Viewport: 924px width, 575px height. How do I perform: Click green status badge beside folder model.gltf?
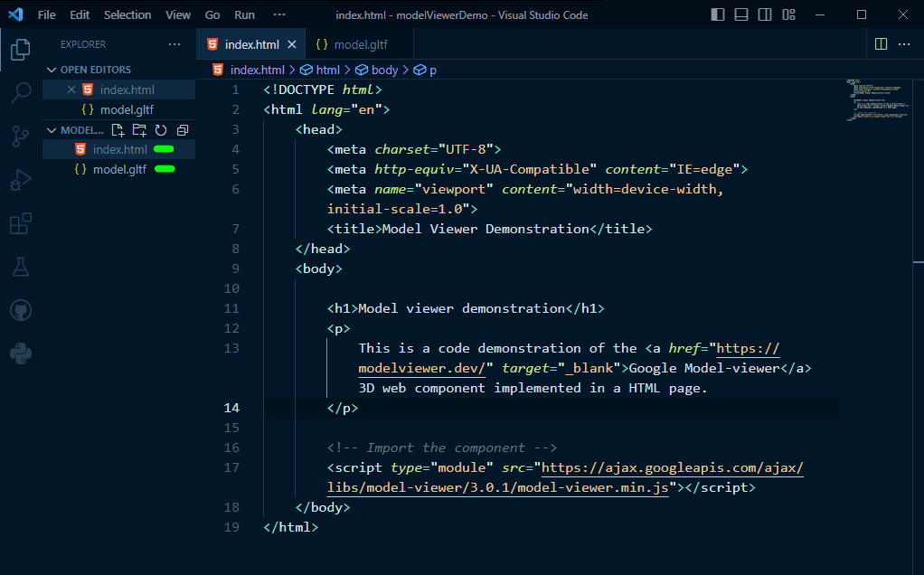coord(165,169)
